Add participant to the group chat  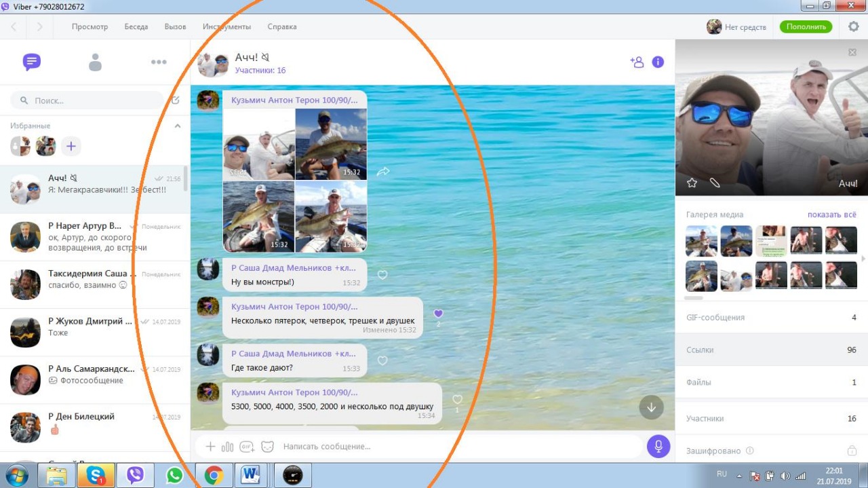point(636,62)
